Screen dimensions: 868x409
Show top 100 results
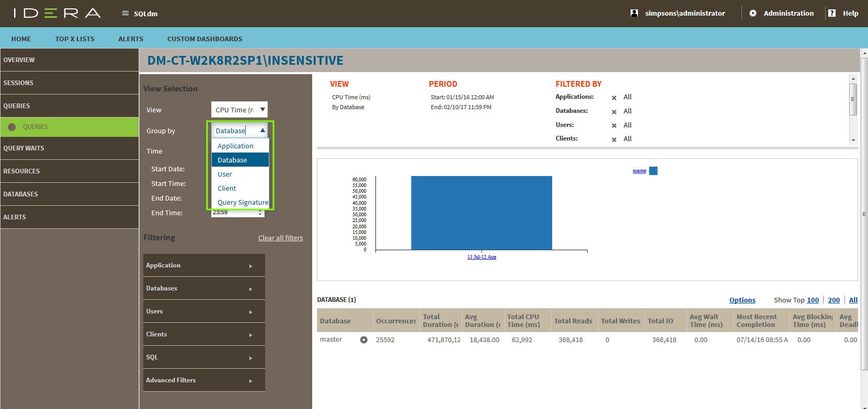813,300
